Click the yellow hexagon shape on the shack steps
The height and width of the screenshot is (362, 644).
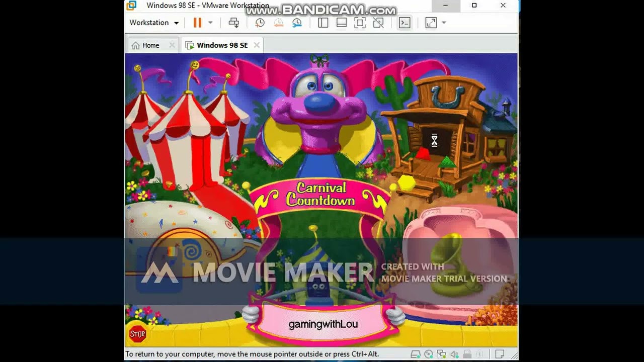(407, 184)
